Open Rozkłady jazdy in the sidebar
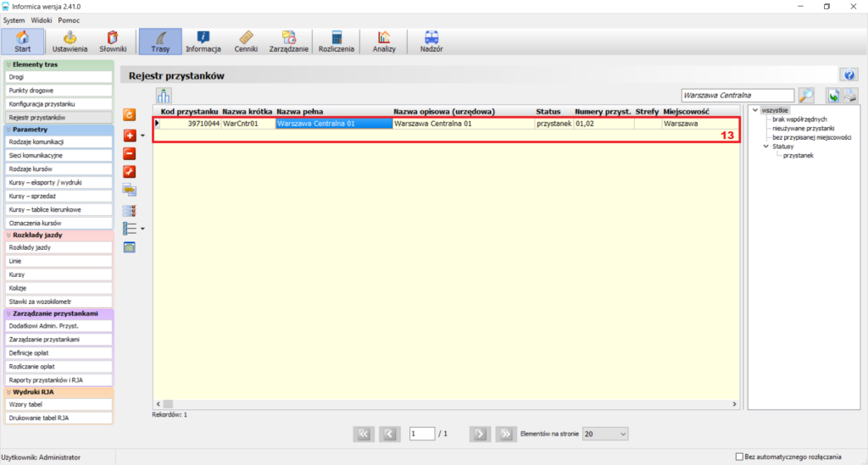 point(58,247)
